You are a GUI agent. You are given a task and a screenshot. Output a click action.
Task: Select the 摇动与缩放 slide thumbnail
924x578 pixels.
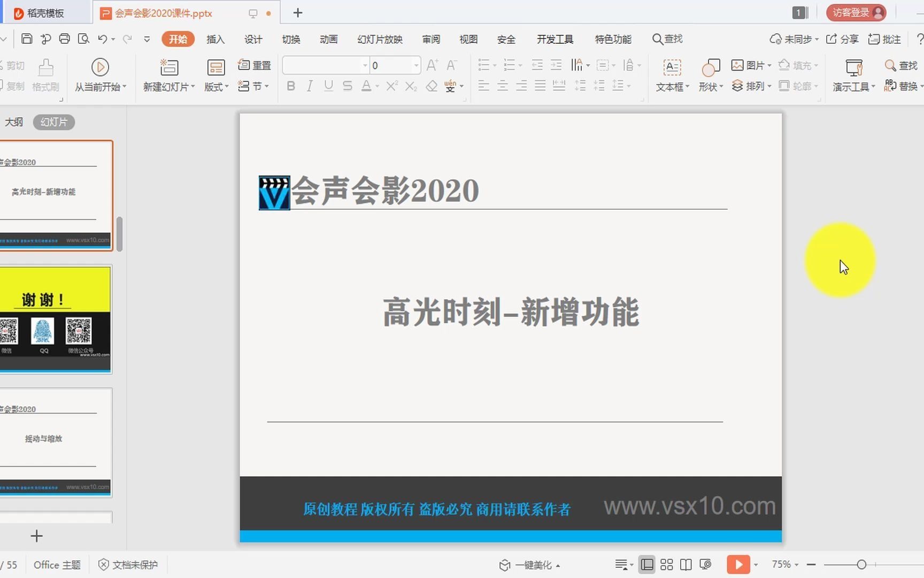coord(56,443)
